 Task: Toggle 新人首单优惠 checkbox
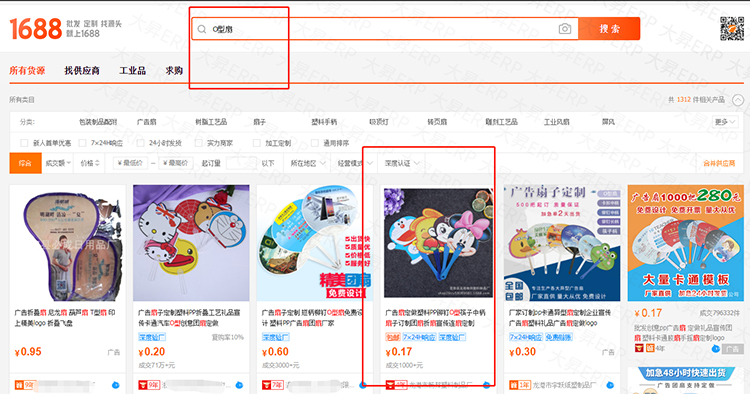pos(24,143)
